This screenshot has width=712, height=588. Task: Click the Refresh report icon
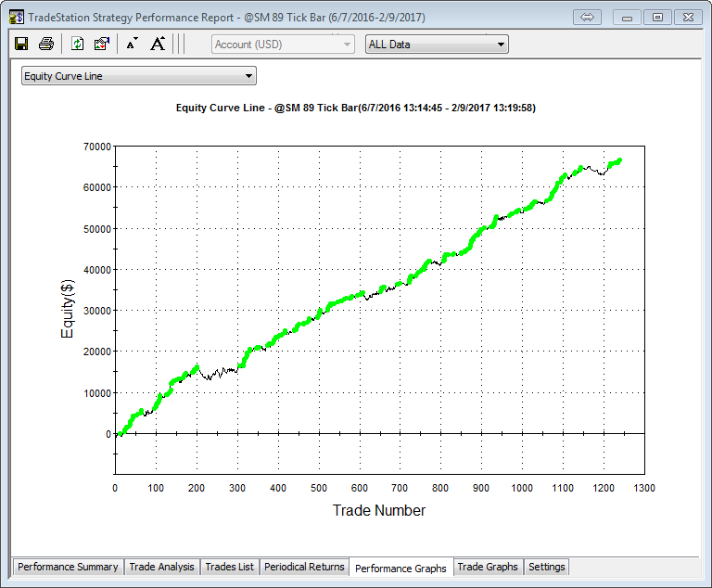[x=78, y=44]
